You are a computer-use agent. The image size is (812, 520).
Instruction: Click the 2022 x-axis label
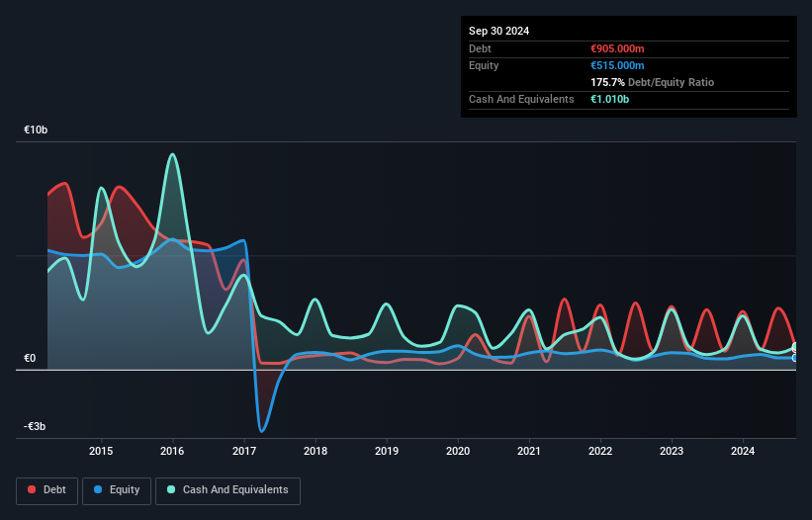(x=600, y=451)
